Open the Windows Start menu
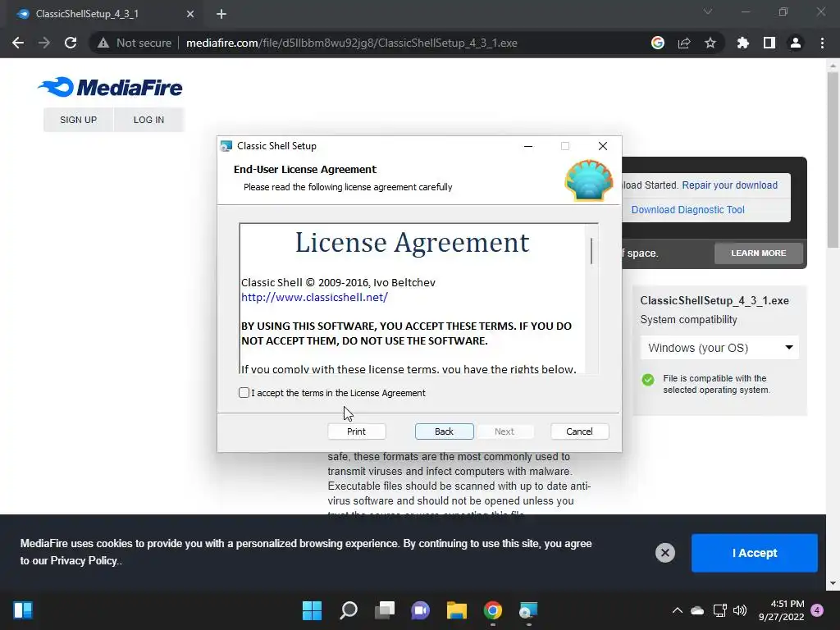Image resolution: width=840 pixels, height=630 pixels. pos(313,610)
